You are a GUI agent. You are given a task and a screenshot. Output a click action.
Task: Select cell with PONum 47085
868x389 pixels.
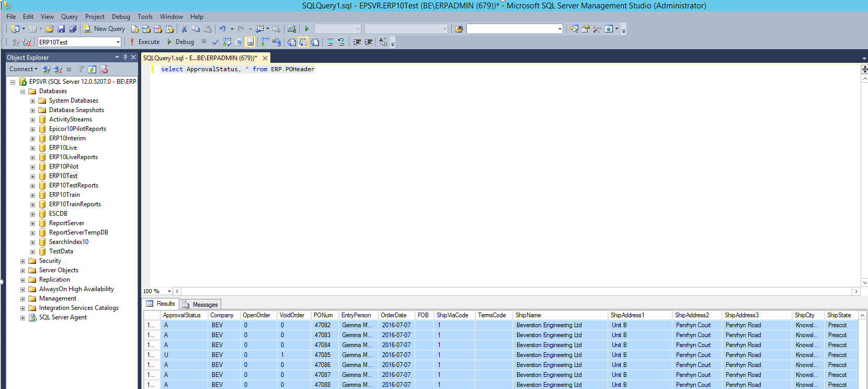coord(324,355)
